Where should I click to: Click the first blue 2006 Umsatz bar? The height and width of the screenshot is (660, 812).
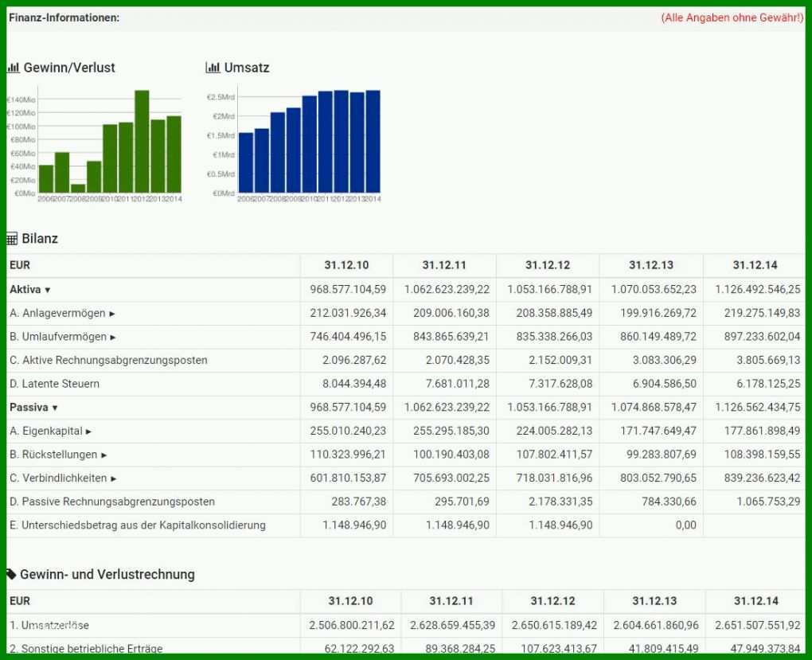pos(246,162)
